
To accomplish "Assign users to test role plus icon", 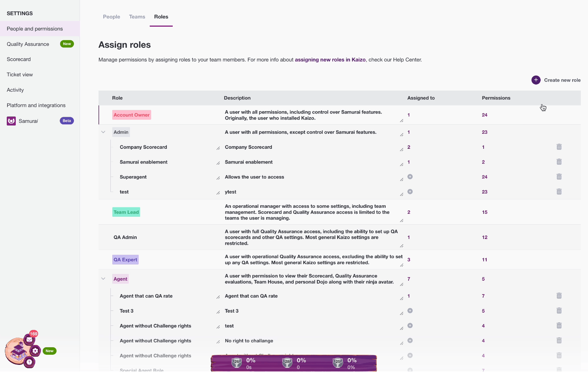I will [x=410, y=192].
